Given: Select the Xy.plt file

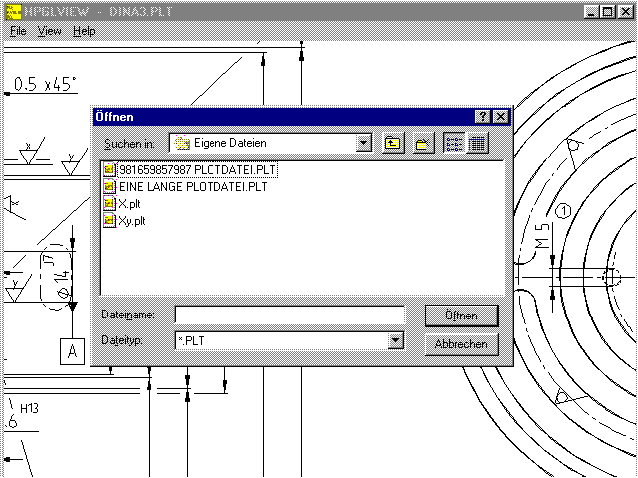Looking at the screenshot, I should point(132,219).
